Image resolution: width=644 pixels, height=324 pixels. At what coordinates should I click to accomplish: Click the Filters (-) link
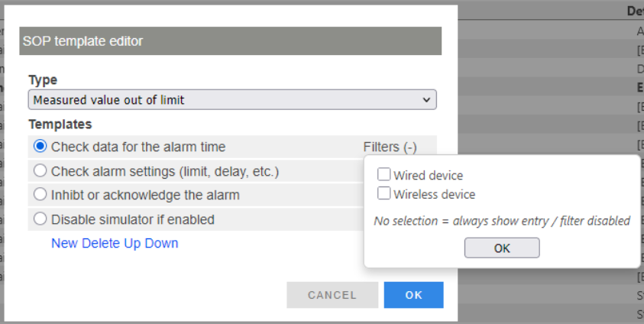(x=390, y=147)
